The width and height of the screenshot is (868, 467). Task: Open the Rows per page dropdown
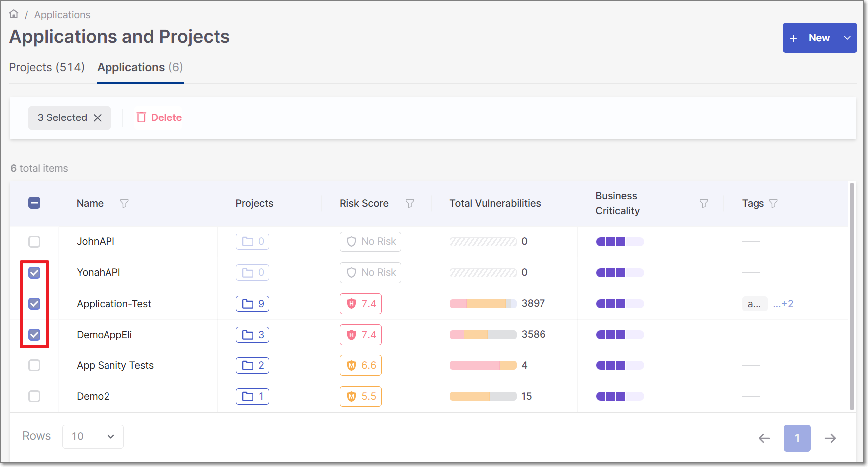click(93, 436)
